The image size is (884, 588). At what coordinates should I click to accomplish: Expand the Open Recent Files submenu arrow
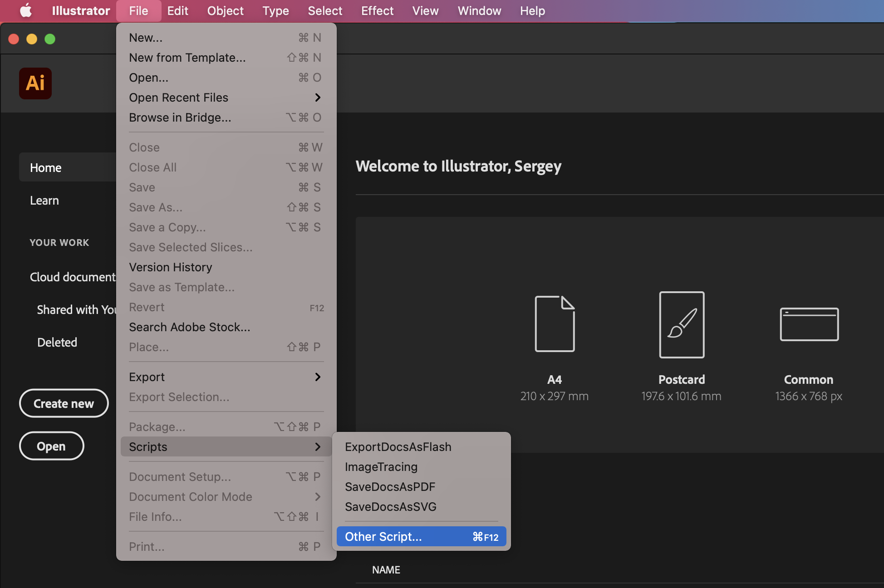(318, 98)
